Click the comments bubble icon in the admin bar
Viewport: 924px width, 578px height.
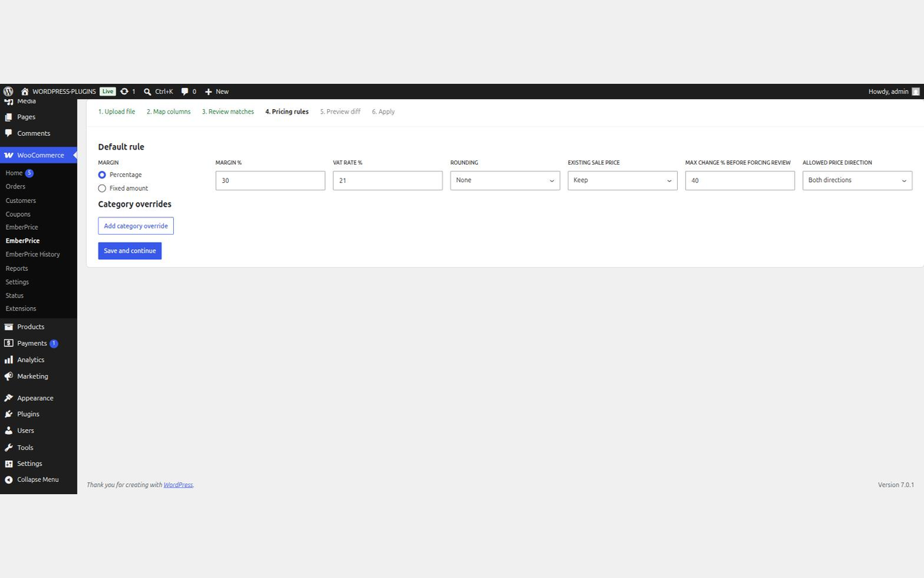[185, 92]
